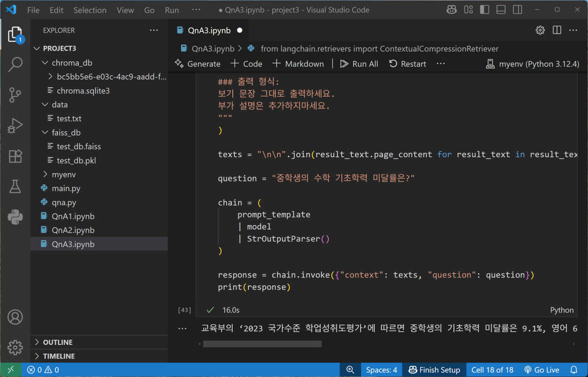This screenshot has width=588, height=377.
Task: Open test_db.pkl file
Action: click(x=99, y=160)
